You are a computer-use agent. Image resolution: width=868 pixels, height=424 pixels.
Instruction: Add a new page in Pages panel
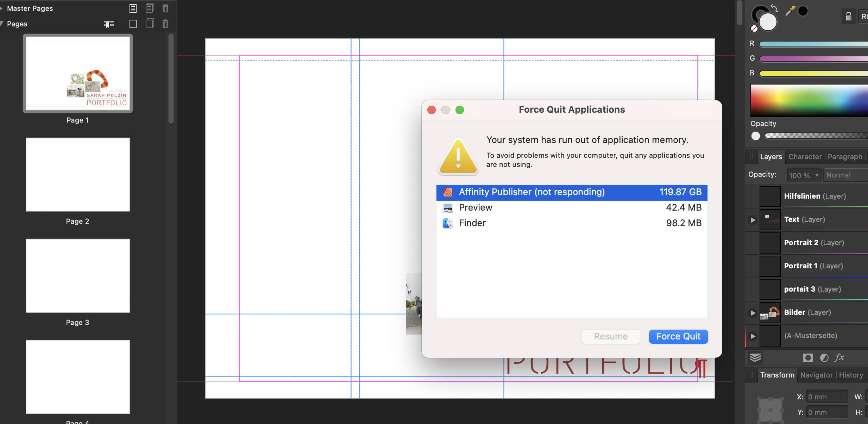click(x=133, y=24)
